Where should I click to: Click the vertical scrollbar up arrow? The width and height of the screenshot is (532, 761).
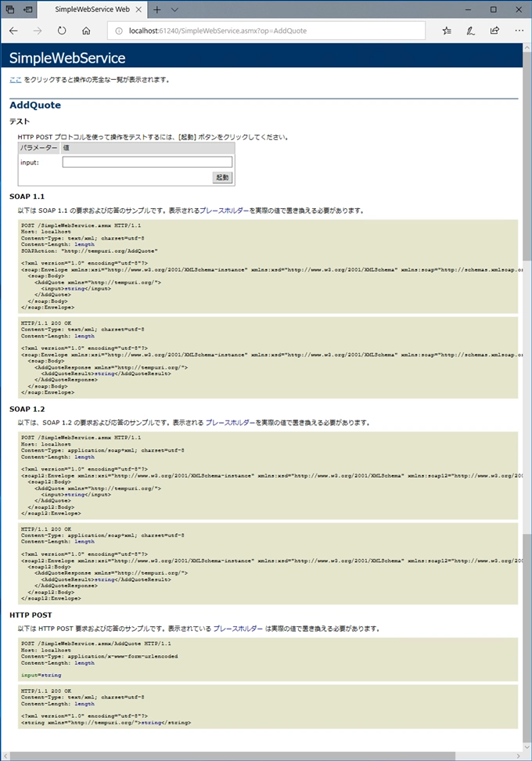pos(527,48)
